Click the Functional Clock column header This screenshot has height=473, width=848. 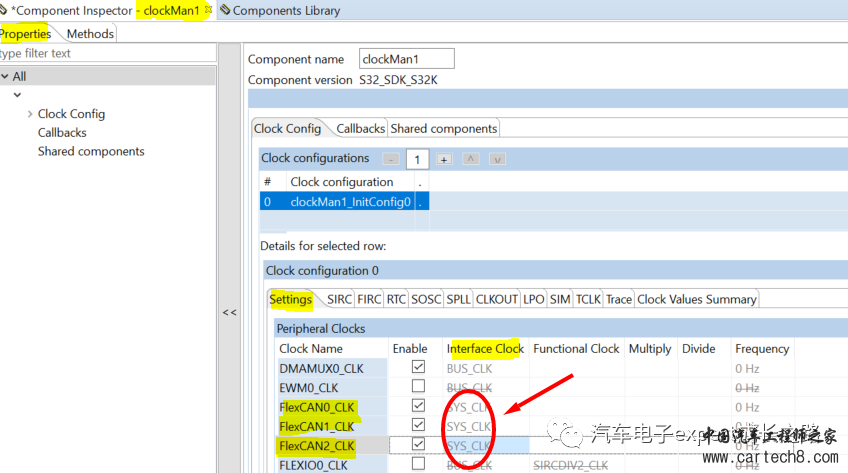point(576,349)
